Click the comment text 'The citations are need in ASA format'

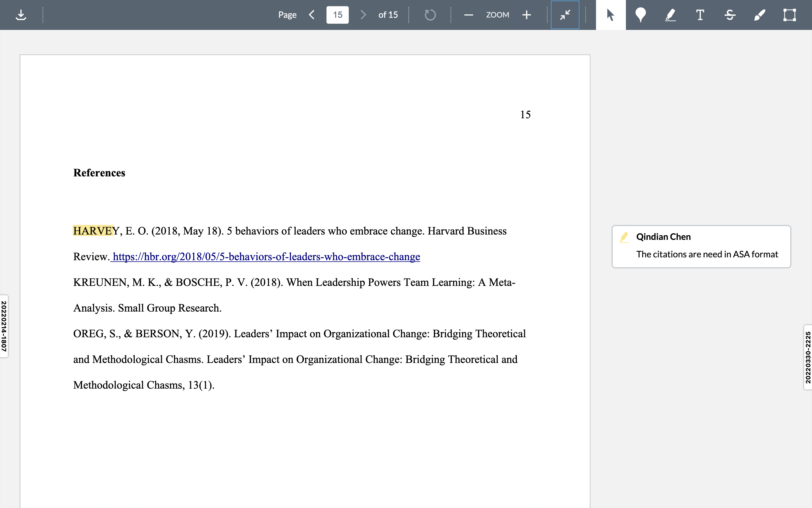(707, 254)
